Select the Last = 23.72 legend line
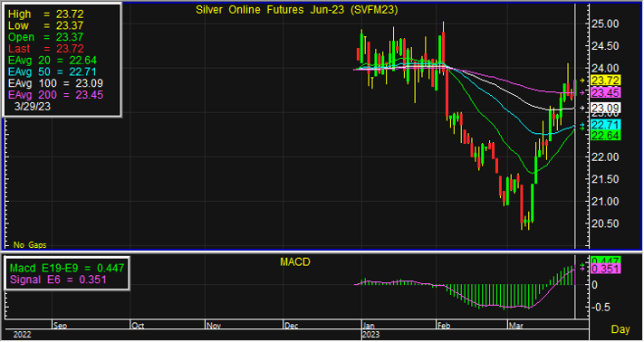This screenshot has height=342, width=644. [45, 49]
